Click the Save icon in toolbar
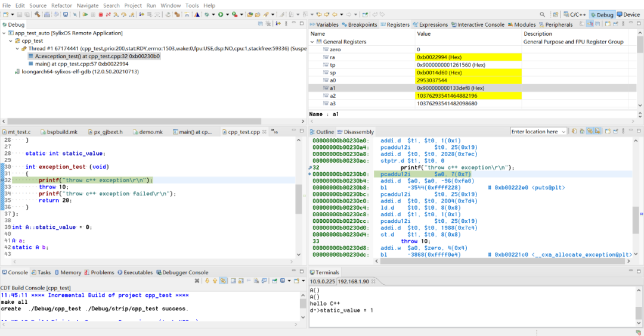The image size is (644, 336). 20,14
